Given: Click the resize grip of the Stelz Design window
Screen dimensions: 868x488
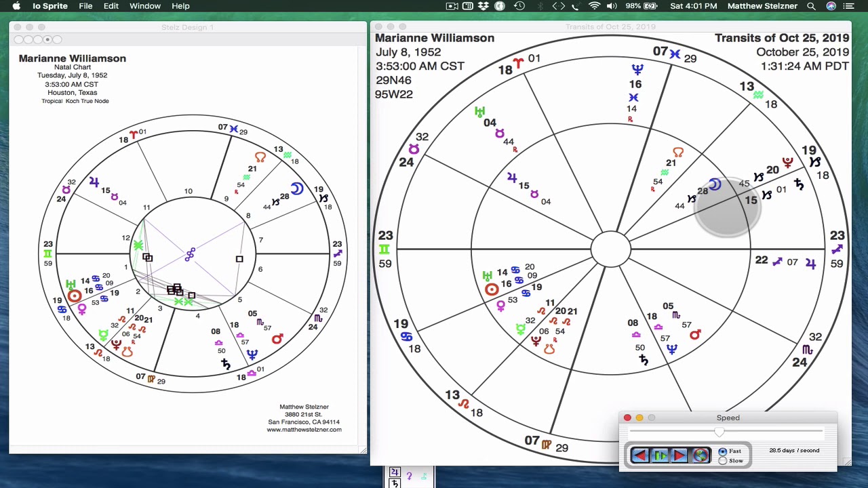Looking at the screenshot, I should pos(362,449).
